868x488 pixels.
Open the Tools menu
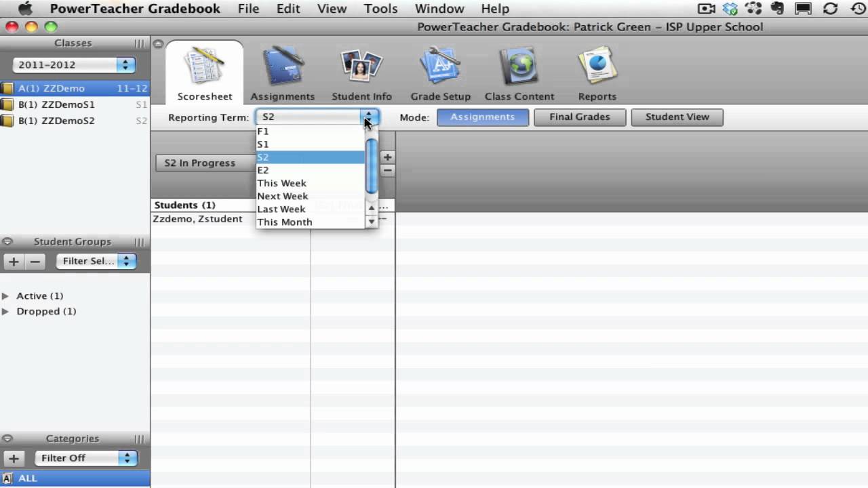click(x=380, y=9)
